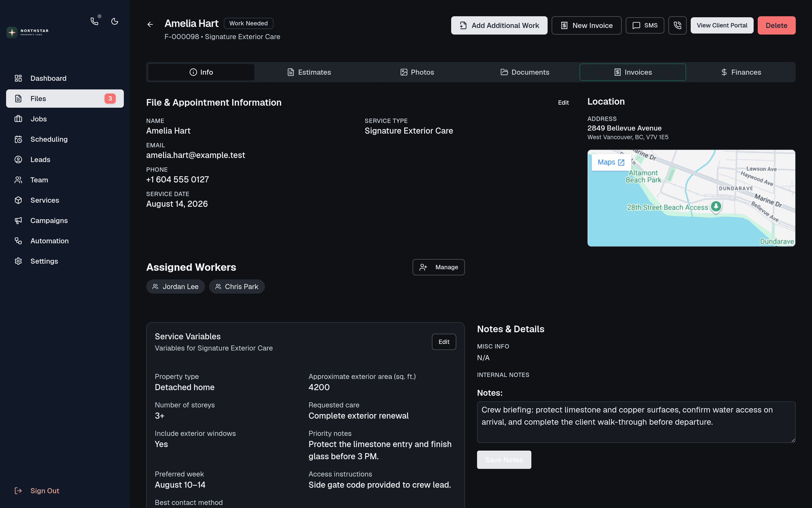Image resolution: width=812 pixels, height=508 pixels.
Task: Open Automation in the sidebar
Action: pos(65,241)
